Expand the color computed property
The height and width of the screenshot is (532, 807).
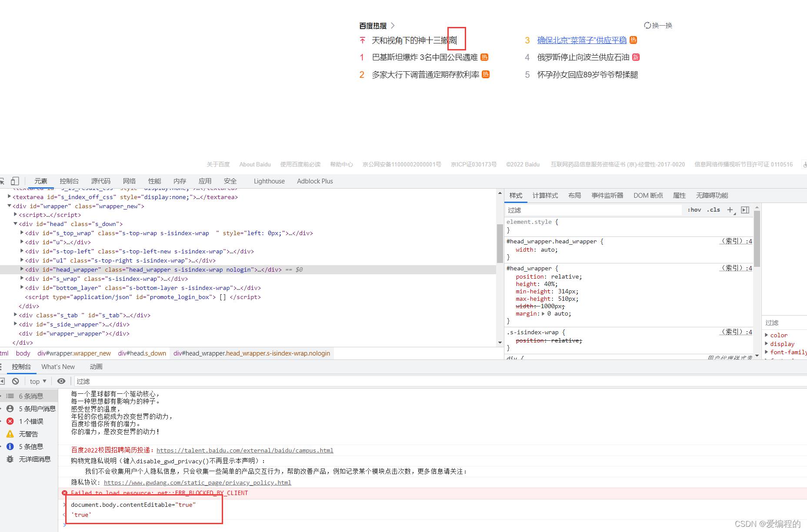(x=767, y=335)
